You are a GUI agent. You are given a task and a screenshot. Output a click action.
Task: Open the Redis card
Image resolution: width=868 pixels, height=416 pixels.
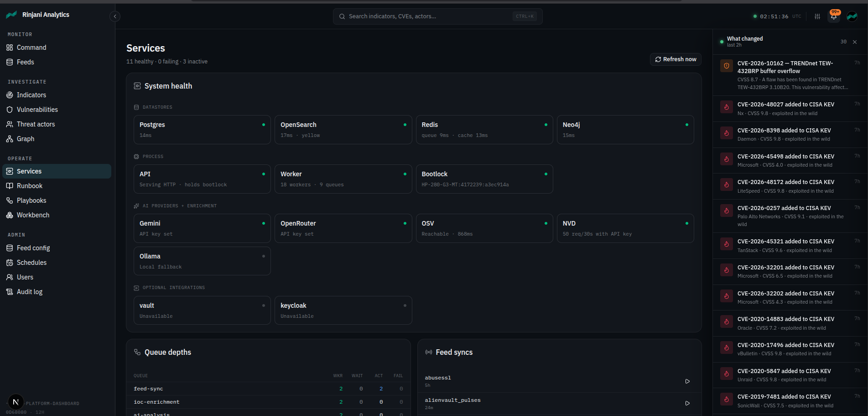click(484, 130)
